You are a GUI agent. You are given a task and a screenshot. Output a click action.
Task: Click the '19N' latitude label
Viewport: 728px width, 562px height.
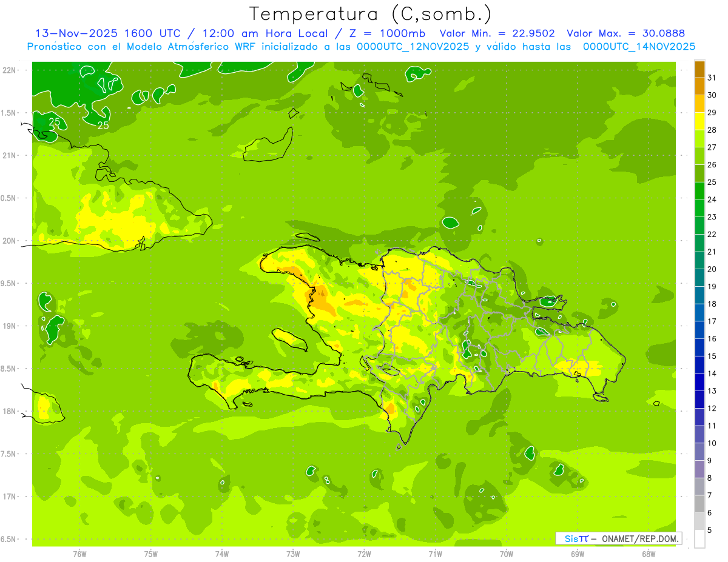click(8, 326)
